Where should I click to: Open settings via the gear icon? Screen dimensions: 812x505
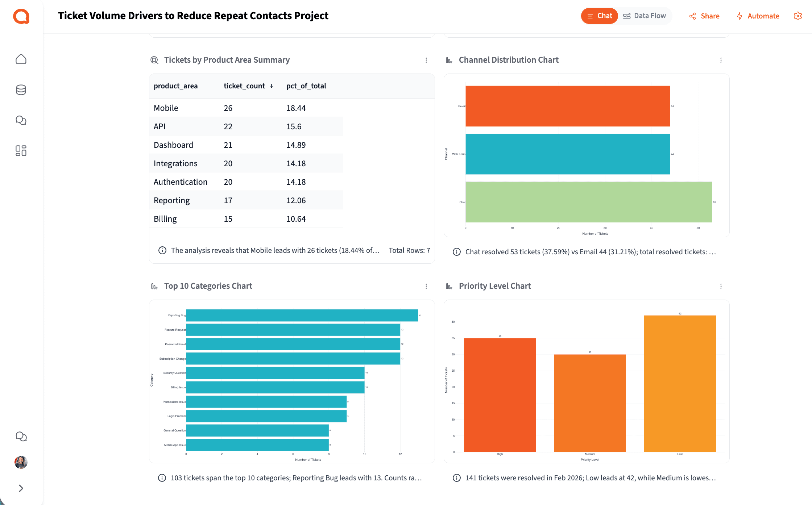point(798,16)
